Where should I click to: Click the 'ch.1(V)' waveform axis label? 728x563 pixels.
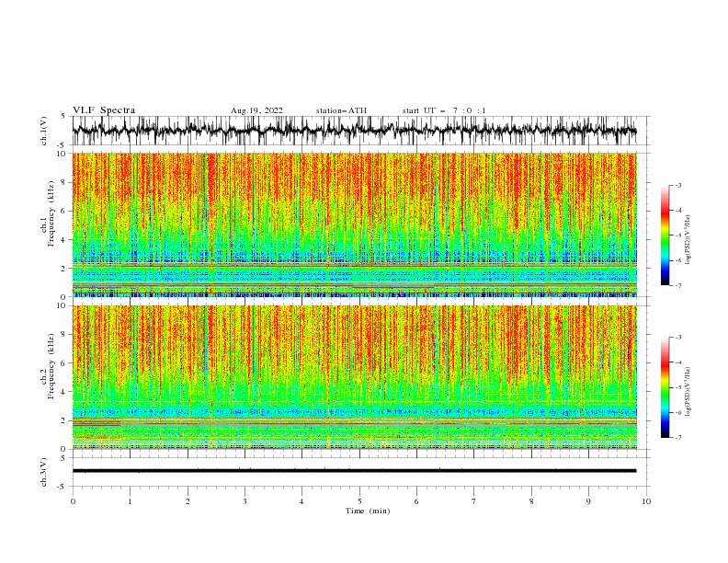pyautogui.click(x=44, y=131)
